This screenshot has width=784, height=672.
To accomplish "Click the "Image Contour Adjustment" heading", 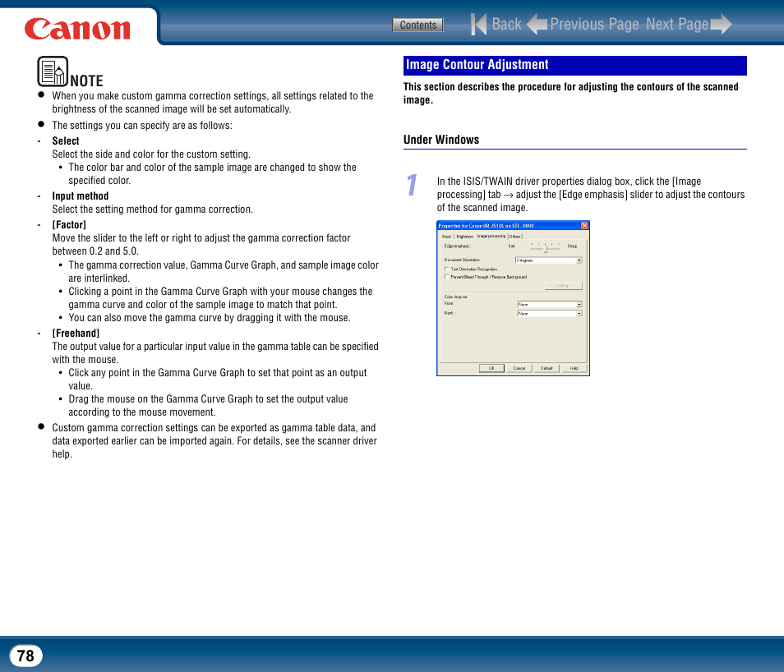I will point(477,65).
